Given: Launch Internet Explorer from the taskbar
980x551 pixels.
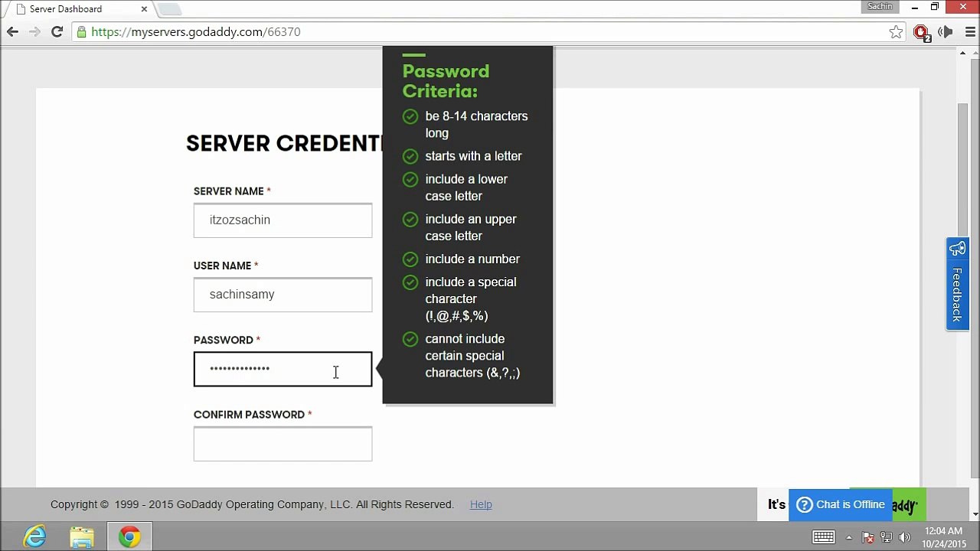Looking at the screenshot, I should coord(34,537).
